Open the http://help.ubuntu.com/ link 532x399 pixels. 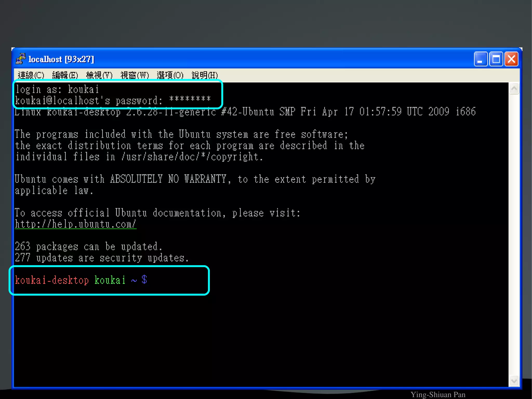tap(75, 224)
